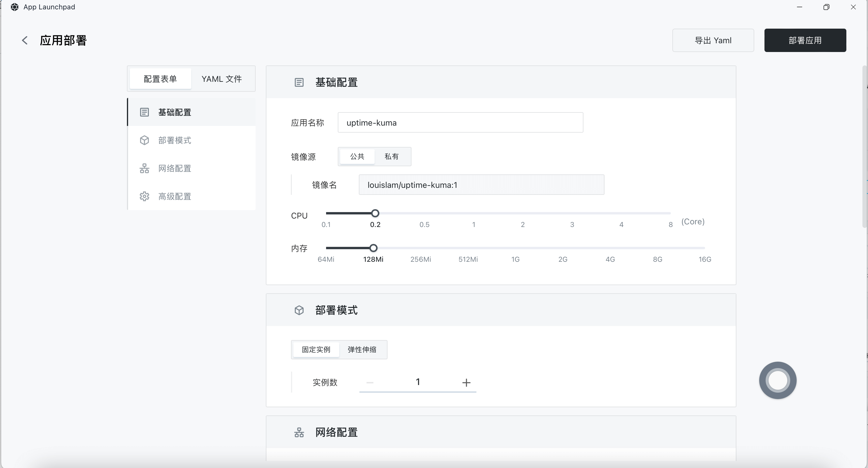Click the floating circular assistant button
Screen dimensions: 868x468
click(x=777, y=380)
